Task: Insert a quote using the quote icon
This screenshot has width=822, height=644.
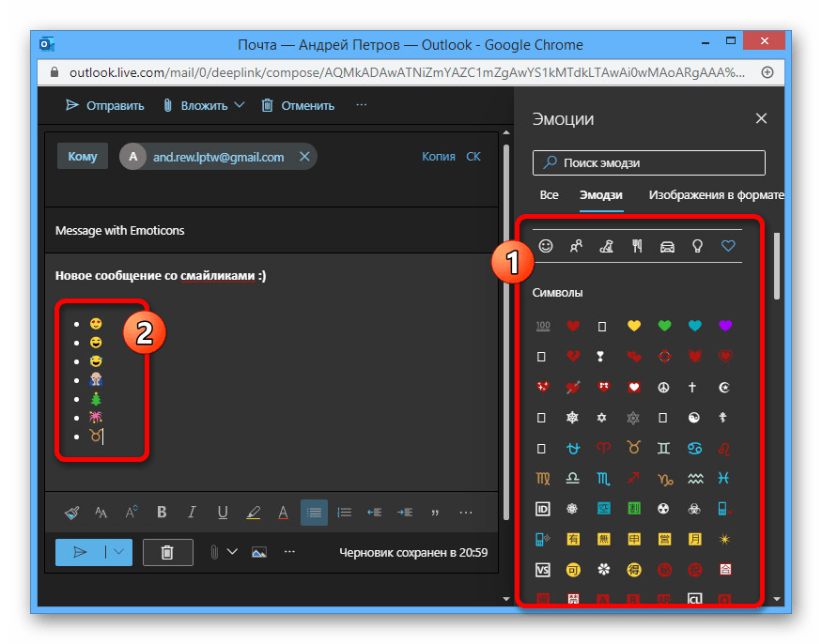Action: pyautogui.click(x=435, y=513)
